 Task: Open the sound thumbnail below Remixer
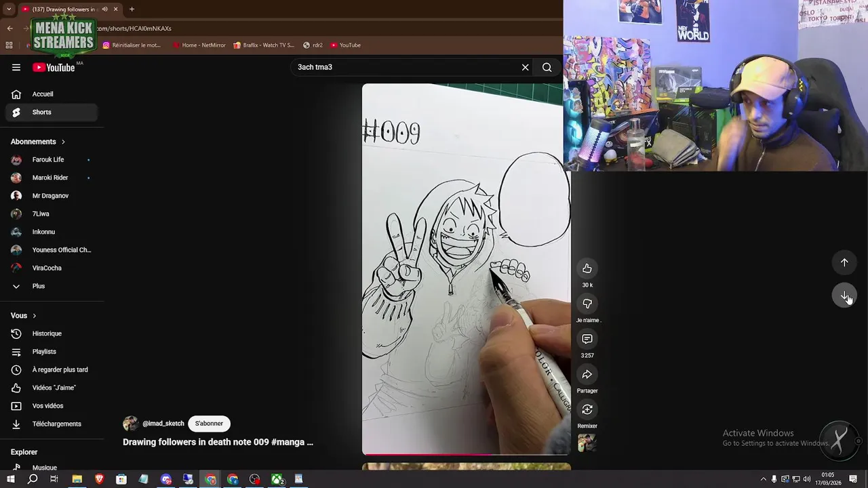[587, 443]
